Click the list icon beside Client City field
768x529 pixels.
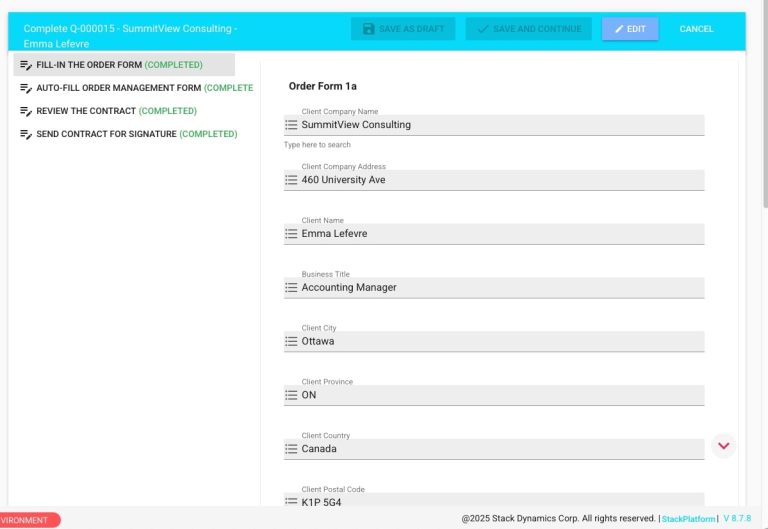[291, 341]
